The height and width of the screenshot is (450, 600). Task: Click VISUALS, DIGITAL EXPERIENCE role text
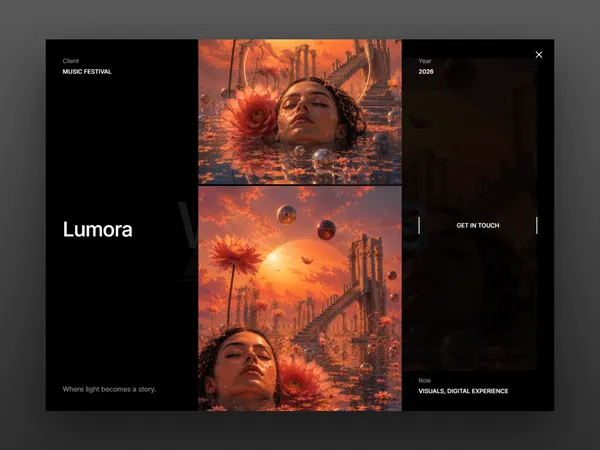[x=463, y=391]
